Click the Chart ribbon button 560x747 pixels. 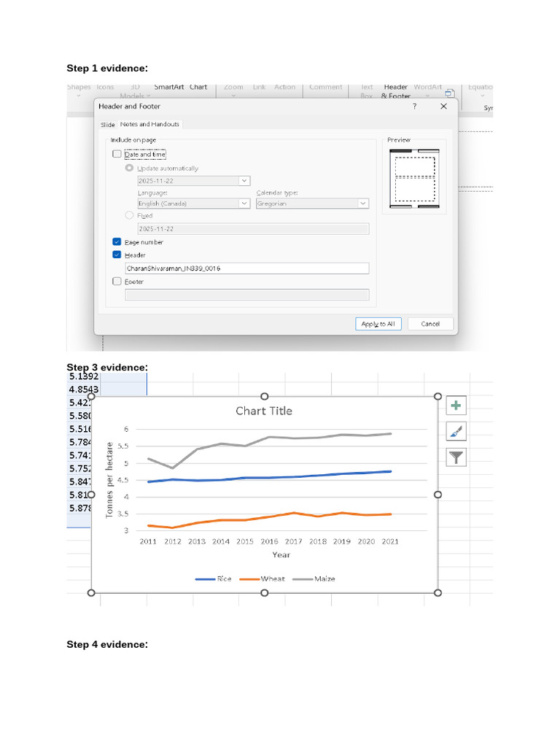(x=198, y=88)
